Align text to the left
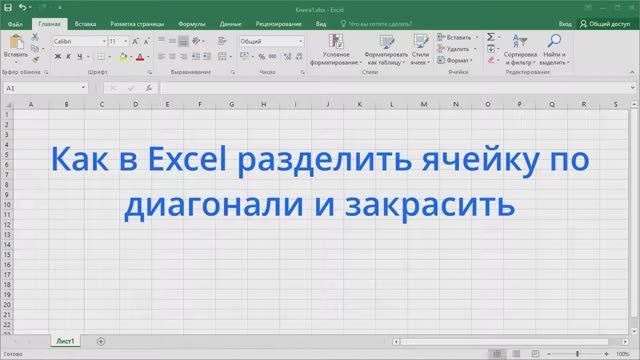The width and height of the screenshot is (640, 360). (162, 56)
